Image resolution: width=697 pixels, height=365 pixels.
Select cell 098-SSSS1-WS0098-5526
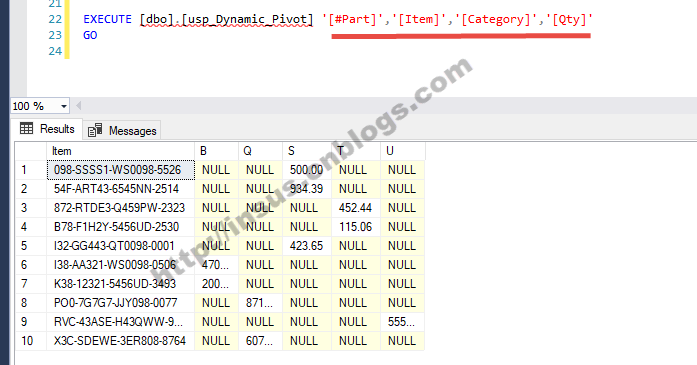120,170
